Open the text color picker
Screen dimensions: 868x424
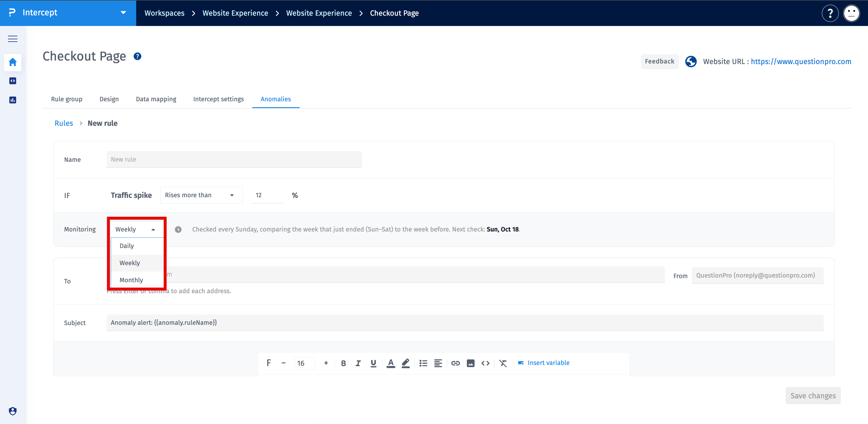point(391,363)
